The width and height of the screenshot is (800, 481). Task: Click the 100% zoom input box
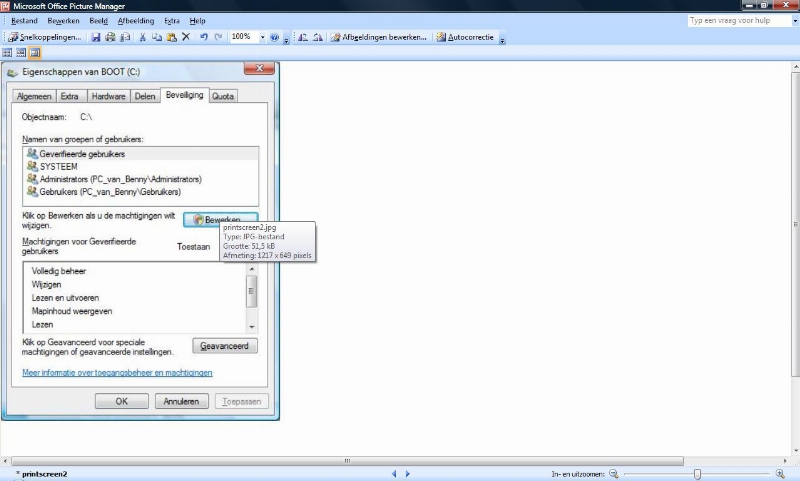coord(244,37)
